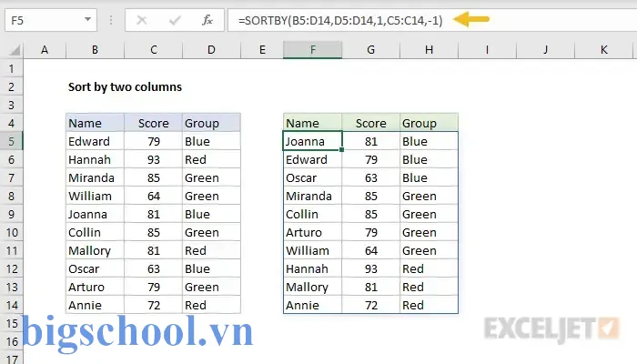Expand the Name Box dropdown arrow
637x364 pixels.
point(87,19)
